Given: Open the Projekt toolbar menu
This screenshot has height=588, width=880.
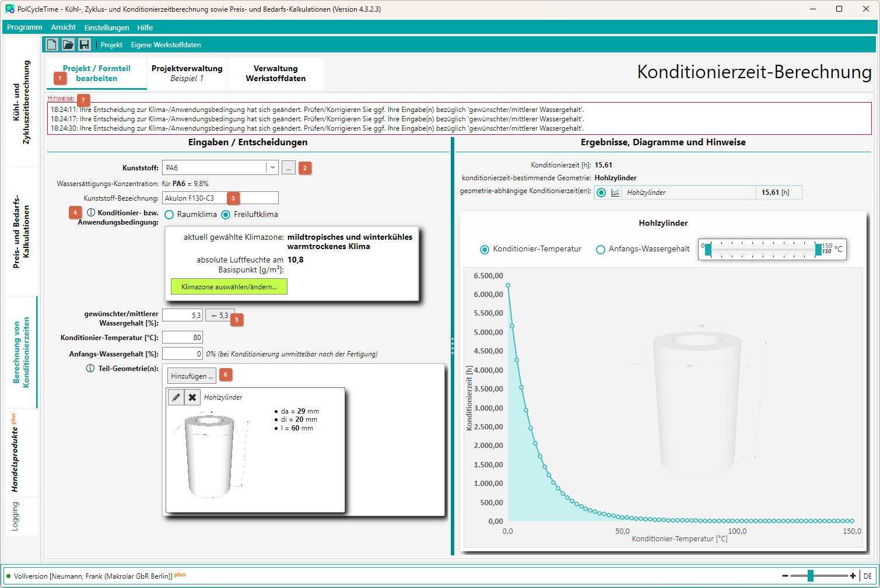Looking at the screenshot, I should 111,45.
